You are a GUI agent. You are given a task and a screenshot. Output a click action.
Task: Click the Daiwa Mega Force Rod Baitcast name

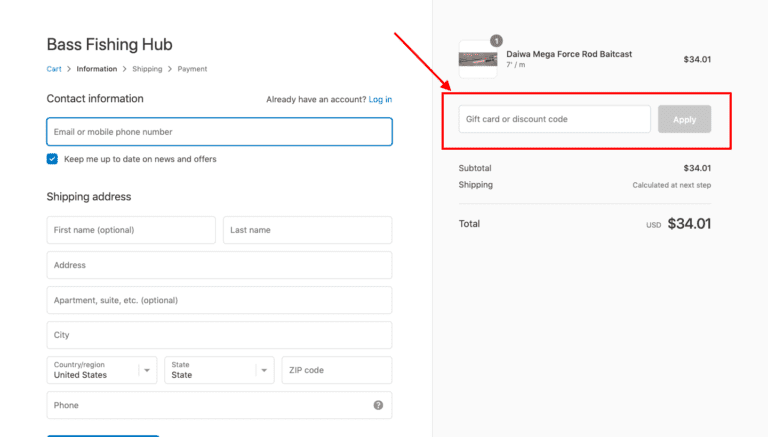pos(569,54)
